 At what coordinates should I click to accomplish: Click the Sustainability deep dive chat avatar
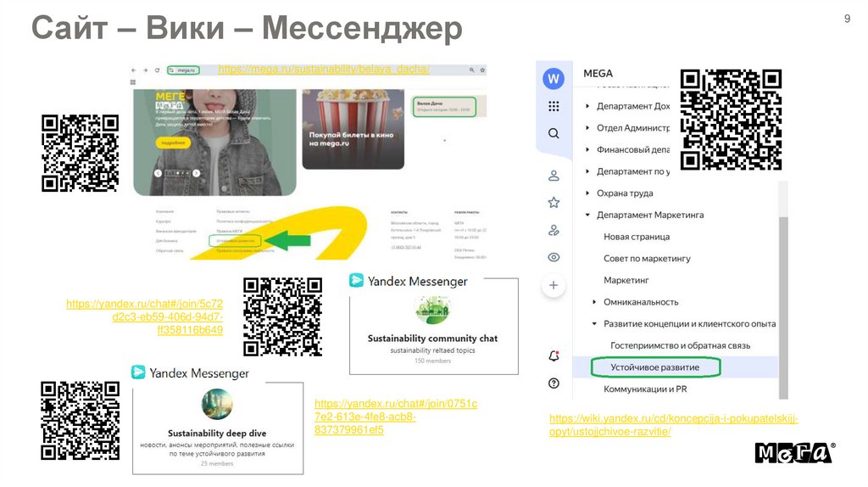(217, 405)
